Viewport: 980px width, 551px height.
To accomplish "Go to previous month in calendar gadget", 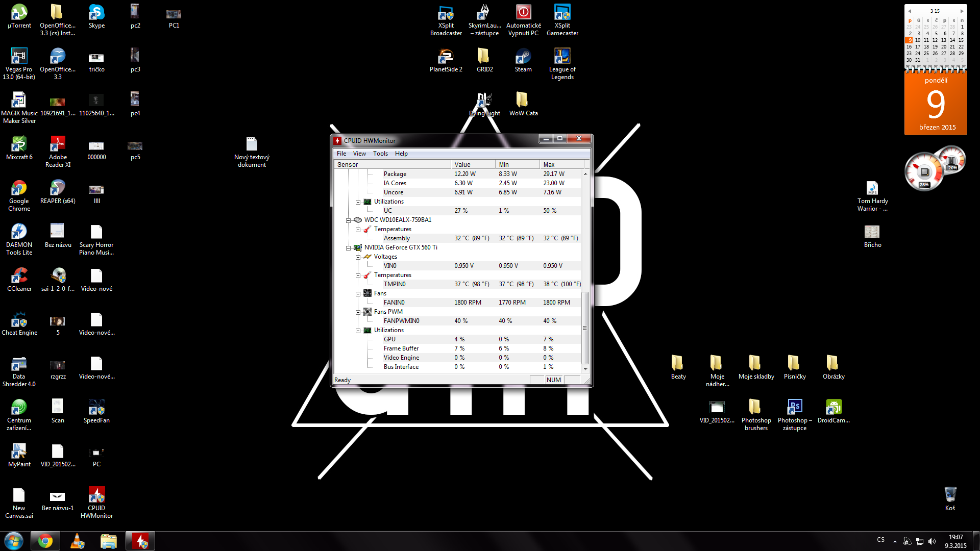I will pos(910,11).
